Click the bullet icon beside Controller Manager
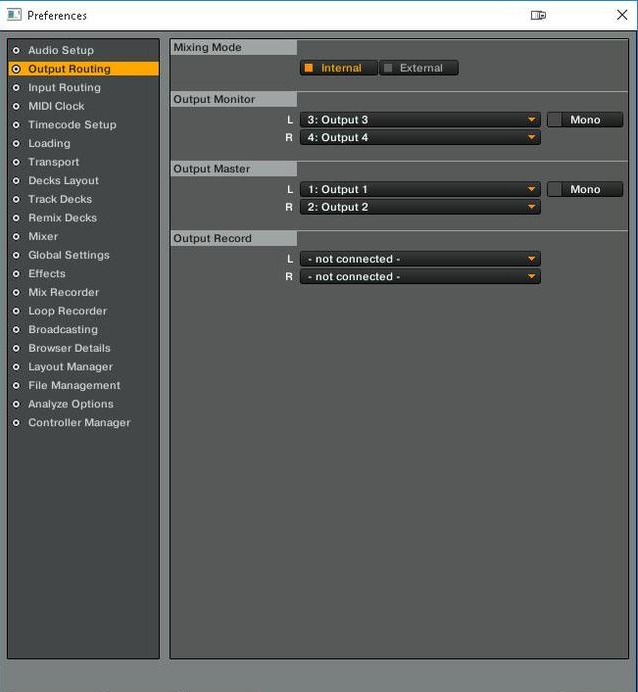The width and height of the screenshot is (638, 692). coord(16,423)
